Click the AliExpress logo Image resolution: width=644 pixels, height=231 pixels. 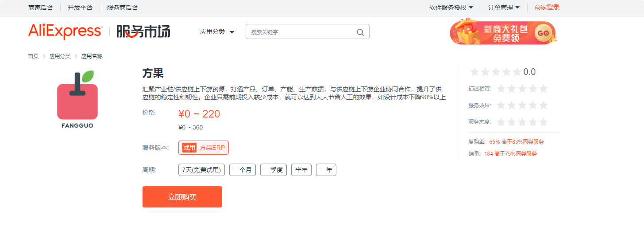65,31
